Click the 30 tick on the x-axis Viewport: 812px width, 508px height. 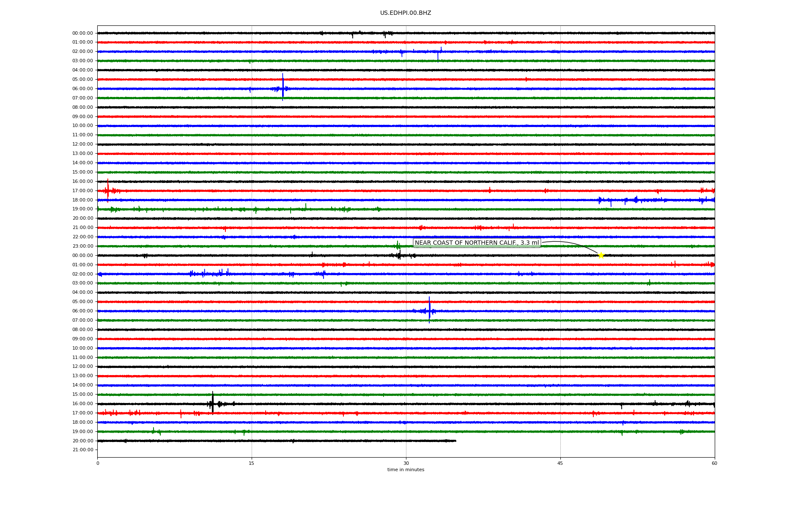coord(406,463)
